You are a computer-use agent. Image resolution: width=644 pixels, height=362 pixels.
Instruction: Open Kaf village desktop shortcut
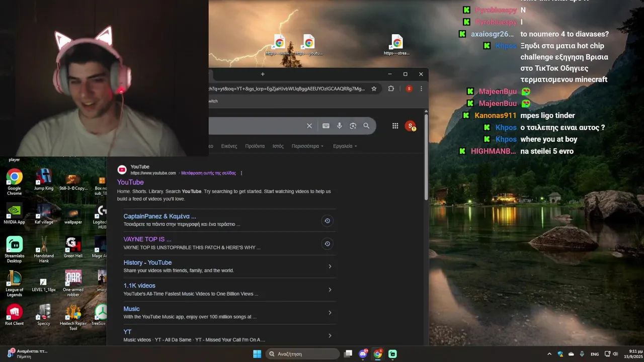(x=44, y=214)
